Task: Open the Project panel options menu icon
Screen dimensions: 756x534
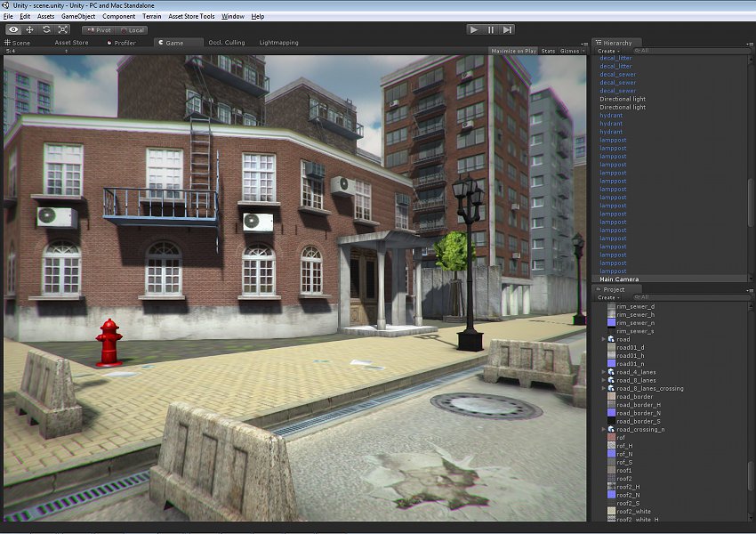Action: tap(749, 290)
